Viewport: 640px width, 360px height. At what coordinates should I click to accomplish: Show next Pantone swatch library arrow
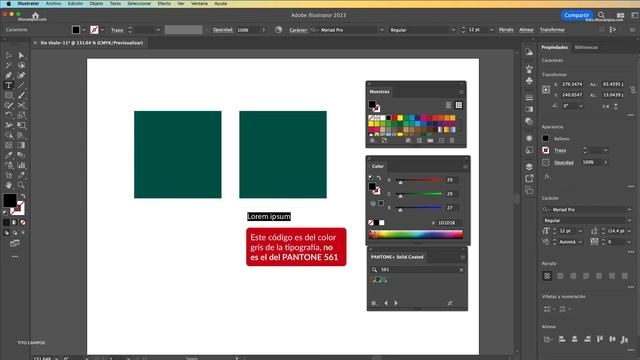point(396,303)
